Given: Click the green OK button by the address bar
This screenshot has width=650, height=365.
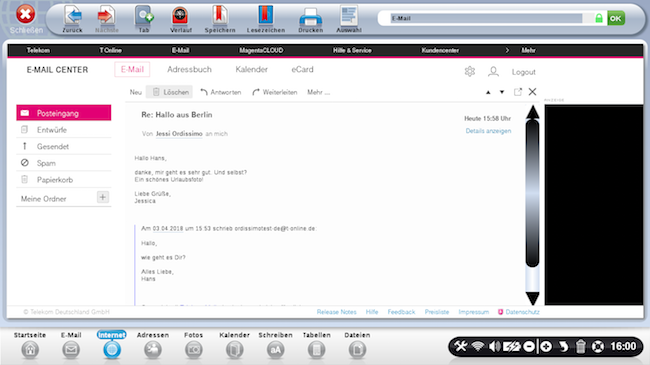Looking at the screenshot, I should click(616, 18).
